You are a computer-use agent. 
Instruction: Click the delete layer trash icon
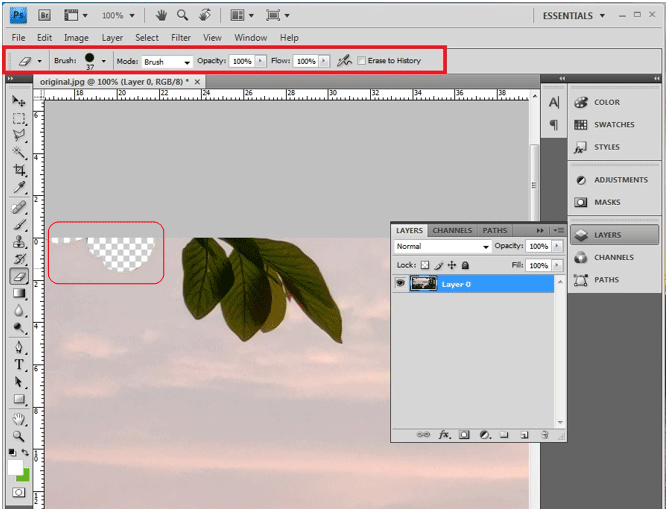click(x=544, y=435)
